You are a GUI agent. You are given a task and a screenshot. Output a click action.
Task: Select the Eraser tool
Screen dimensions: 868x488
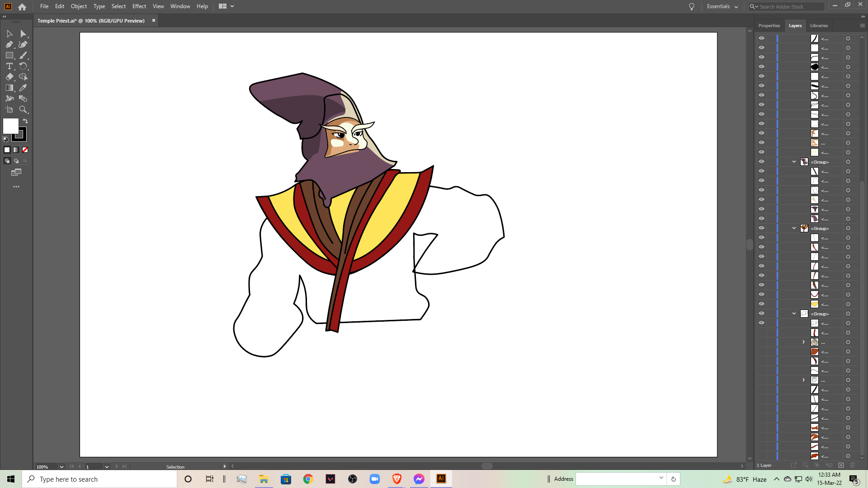click(9, 77)
